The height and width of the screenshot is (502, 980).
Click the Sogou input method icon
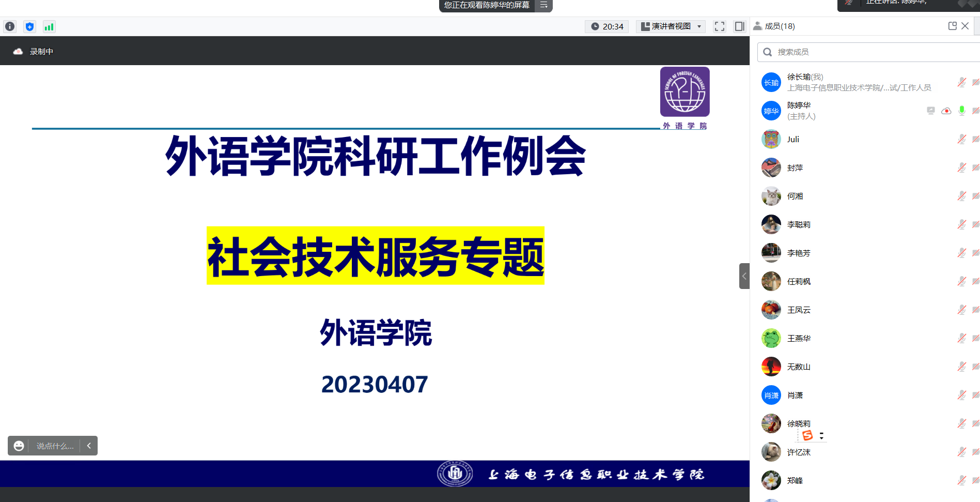pos(807,435)
